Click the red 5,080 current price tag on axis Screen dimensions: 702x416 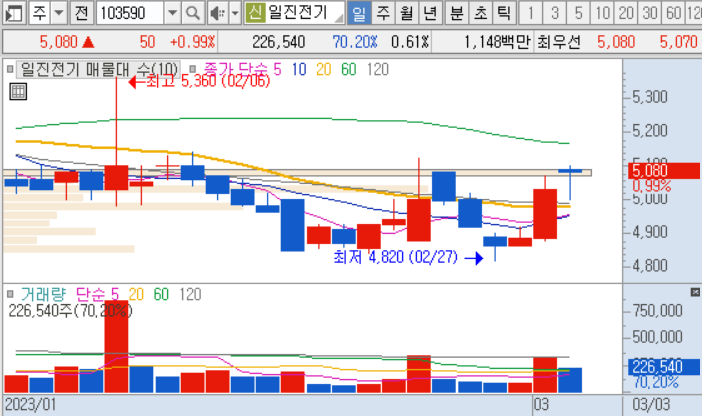click(x=663, y=171)
